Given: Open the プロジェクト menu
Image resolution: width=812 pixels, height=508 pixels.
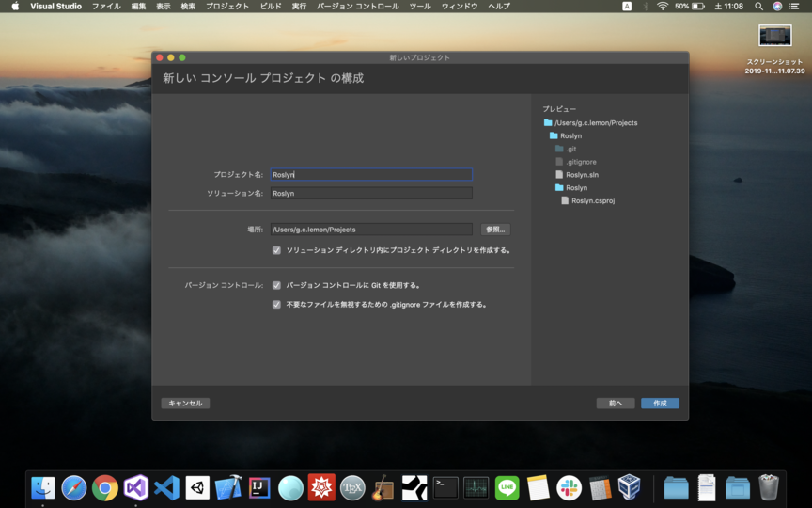Looking at the screenshot, I should click(x=227, y=7).
